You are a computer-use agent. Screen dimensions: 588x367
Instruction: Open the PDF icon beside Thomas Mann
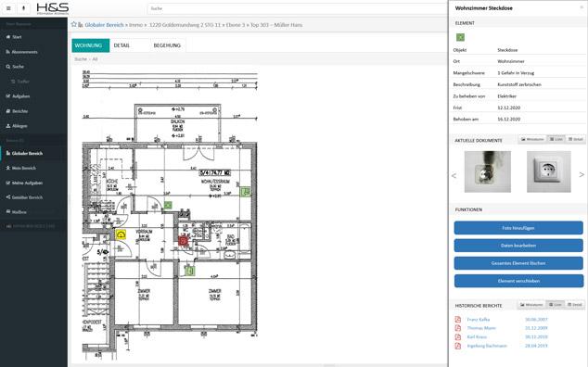(457, 328)
